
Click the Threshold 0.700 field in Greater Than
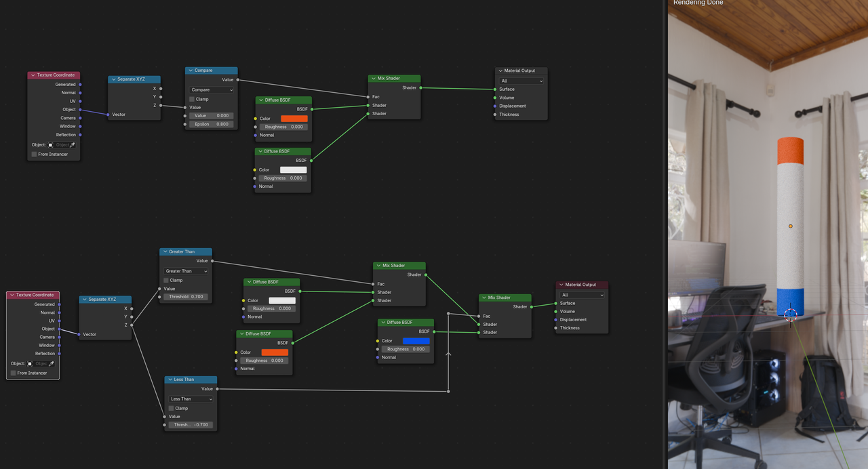click(x=186, y=297)
